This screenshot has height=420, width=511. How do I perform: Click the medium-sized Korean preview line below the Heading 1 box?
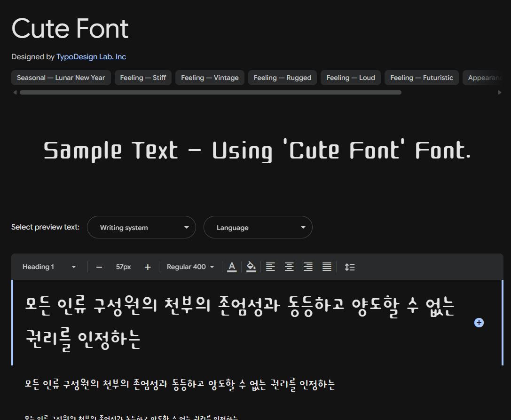(x=180, y=384)
